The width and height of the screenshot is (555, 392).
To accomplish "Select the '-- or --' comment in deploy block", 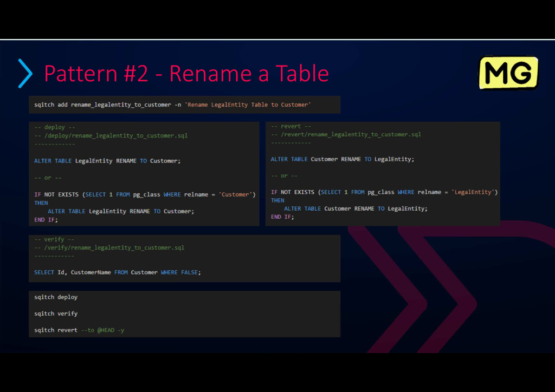I will (48, 178).
